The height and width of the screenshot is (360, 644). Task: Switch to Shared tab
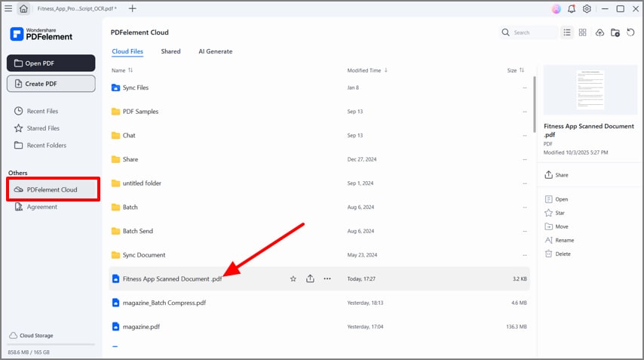tap(170, 51)
